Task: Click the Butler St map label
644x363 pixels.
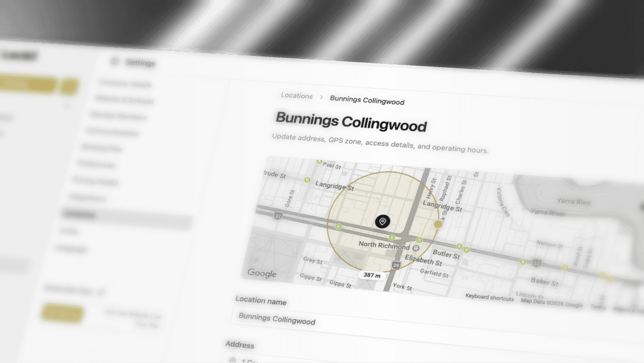Action: coord(447,255)
